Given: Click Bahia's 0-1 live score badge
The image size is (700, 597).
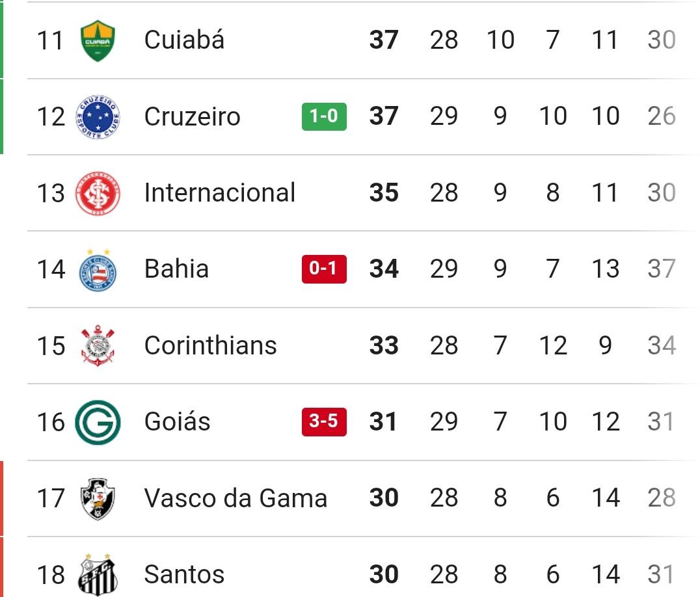Looking at the screenshot, I should click(324, 269).
